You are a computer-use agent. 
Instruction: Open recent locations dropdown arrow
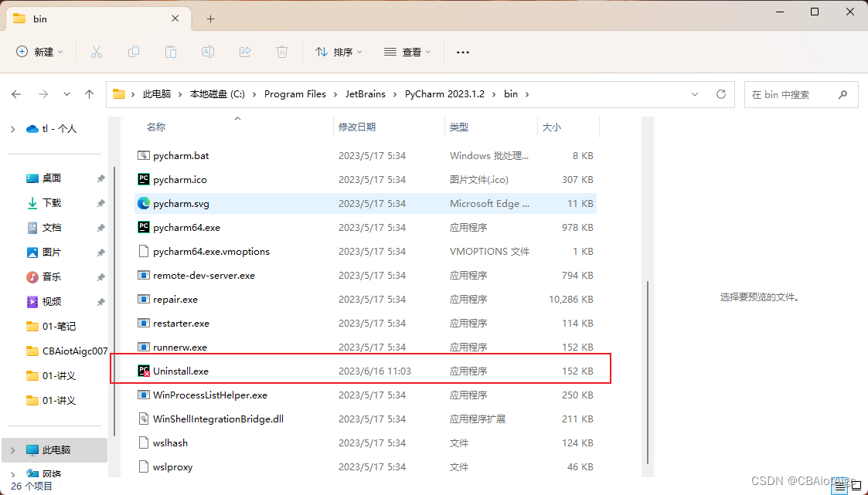point(66,94)
